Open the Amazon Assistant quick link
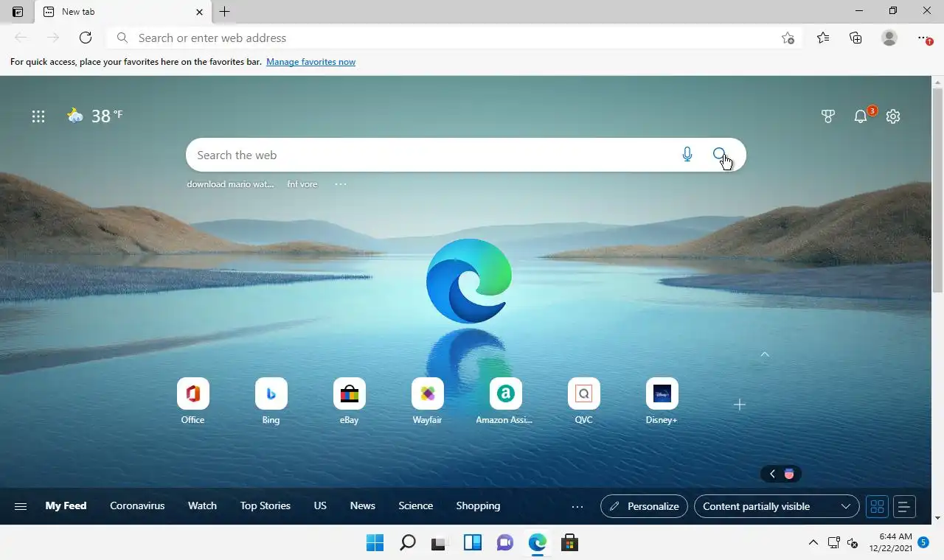This screenshot has width=944, height=560. (x=505, y=402)
